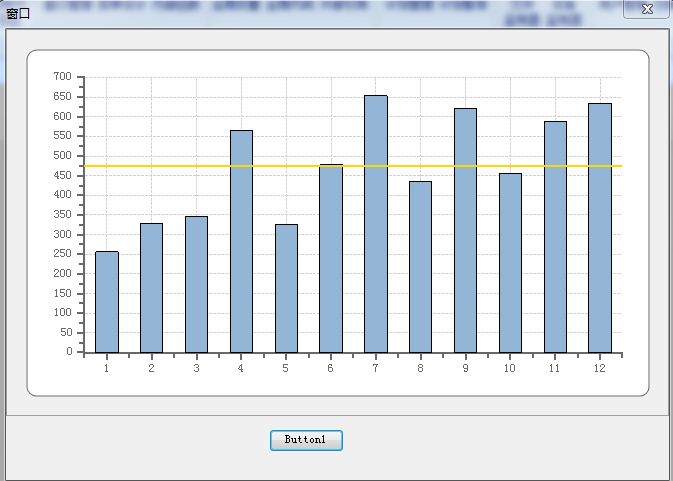Click x-axis label 7
The width and height of the screenshot is (673, 481).
pyautogui.click(x=376, y=368)
